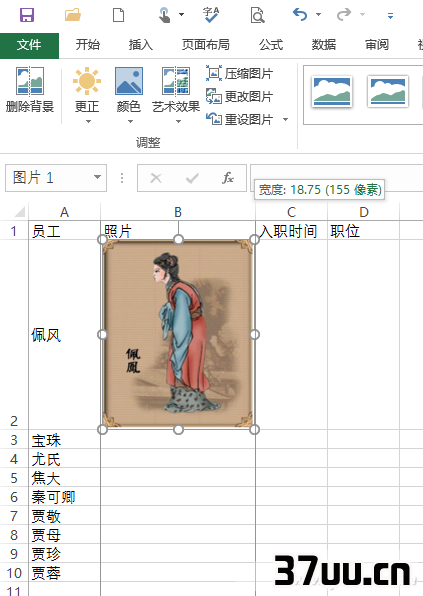Click cell containing 尤氏
This screenshot has height=596, width=423.
(64, 459)
